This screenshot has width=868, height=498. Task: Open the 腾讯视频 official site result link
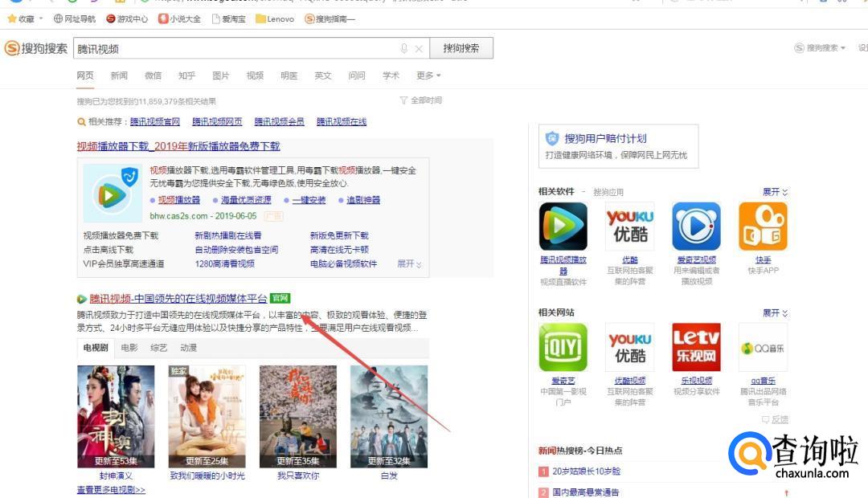(x=178, y=299)
